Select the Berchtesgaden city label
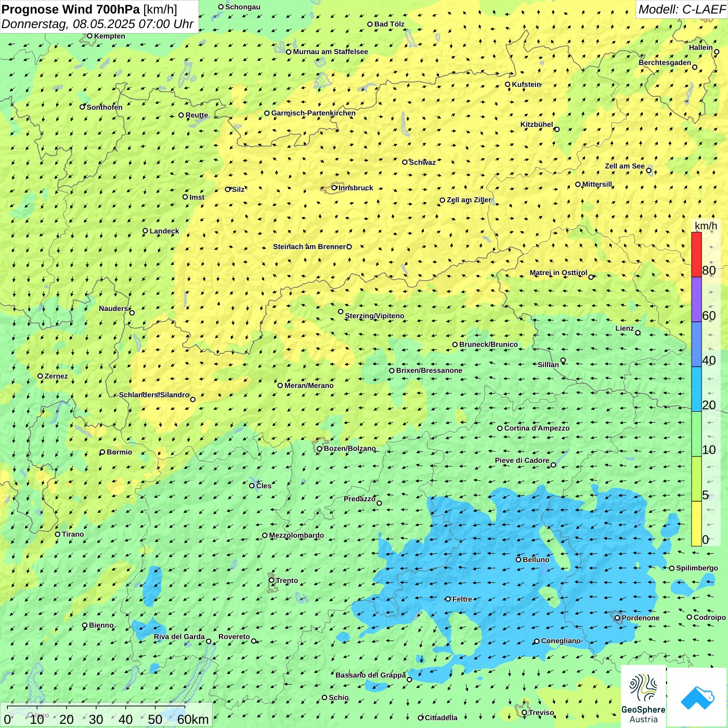Screen dimensions: 728x728 (x=665, y=62)
